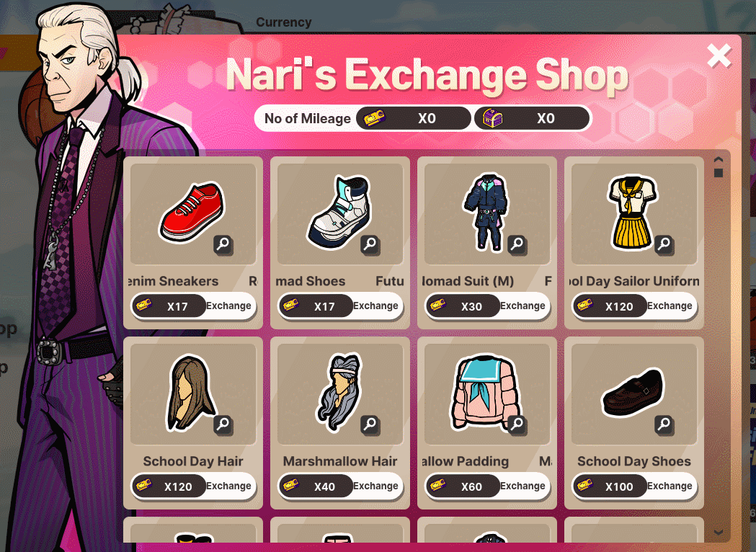Click magnifier on Marshmallow Hair item
Viewport: 756px width, 552px height.
click(x=370, y=424)
